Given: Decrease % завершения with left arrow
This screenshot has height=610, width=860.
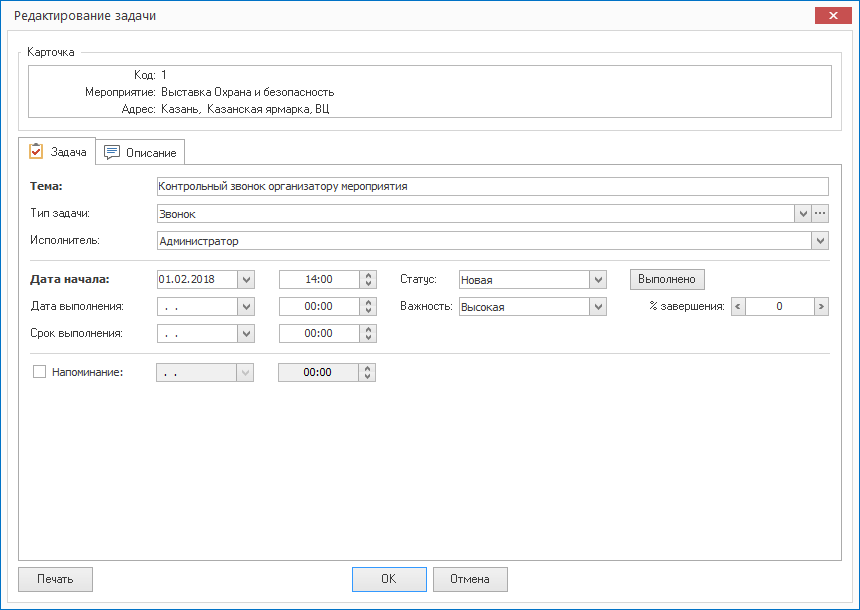Looking at the screenshot, I should (738, 306).
